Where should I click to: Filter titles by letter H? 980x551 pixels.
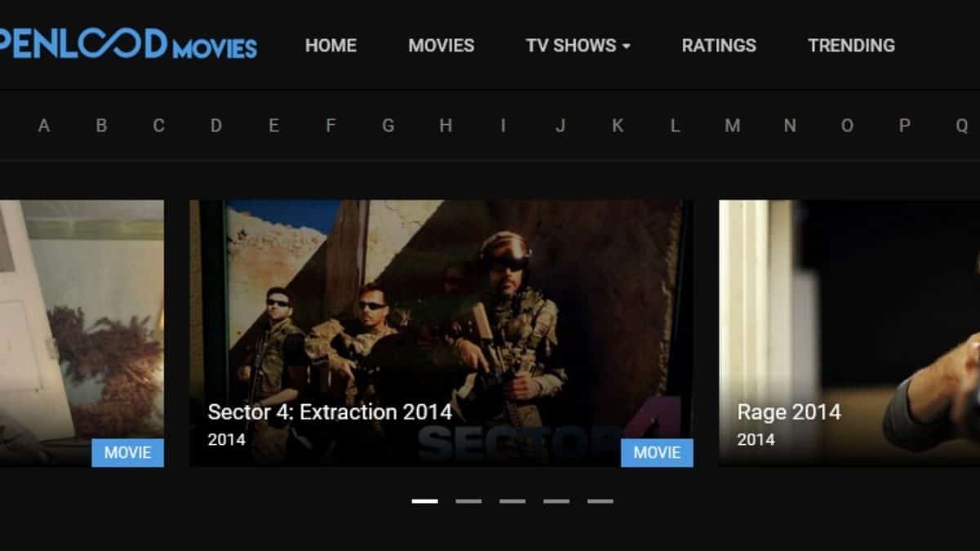point(445,126)
